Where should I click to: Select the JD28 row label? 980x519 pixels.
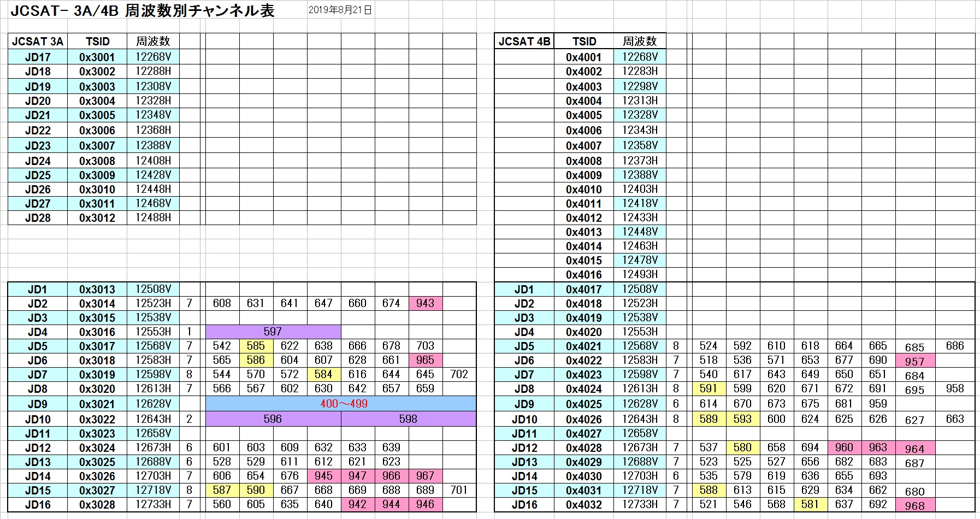point(38,217)
